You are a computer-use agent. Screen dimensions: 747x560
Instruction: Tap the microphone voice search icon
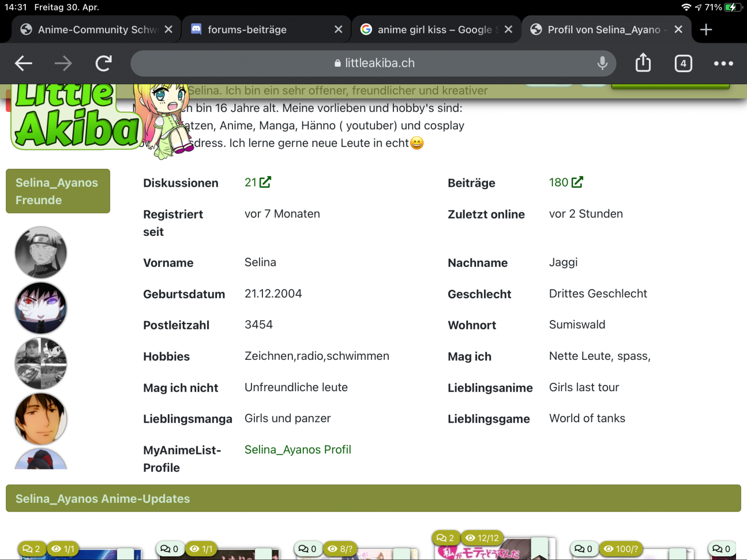point(602,63)
